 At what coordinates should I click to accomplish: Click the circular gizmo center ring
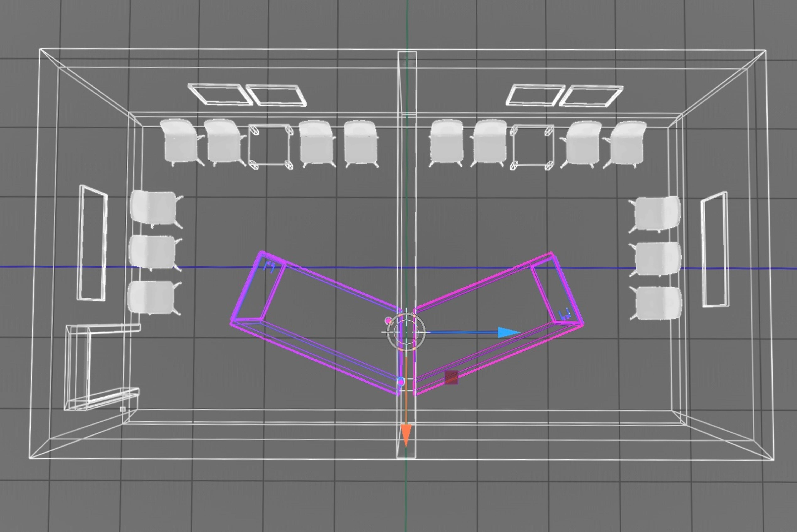(406, 332)
